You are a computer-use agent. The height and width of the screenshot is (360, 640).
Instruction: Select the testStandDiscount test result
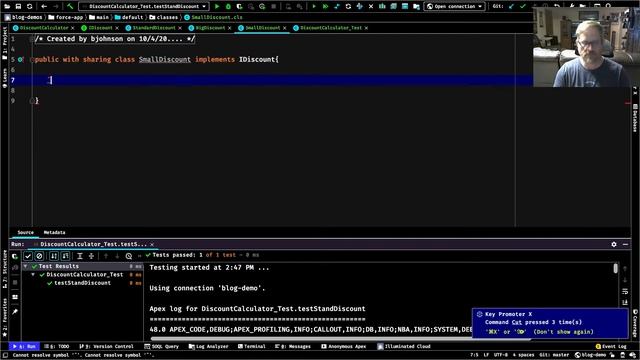[x=82, y=283]
